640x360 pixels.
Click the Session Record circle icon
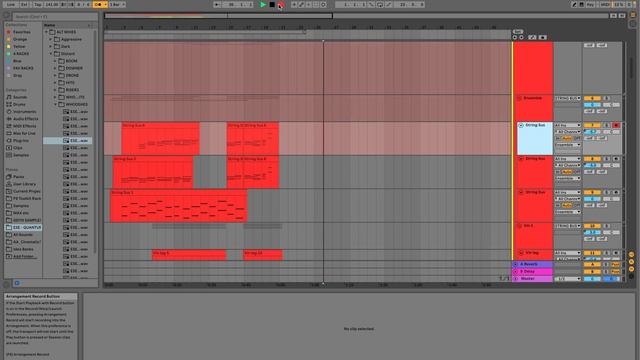point(323,4)
